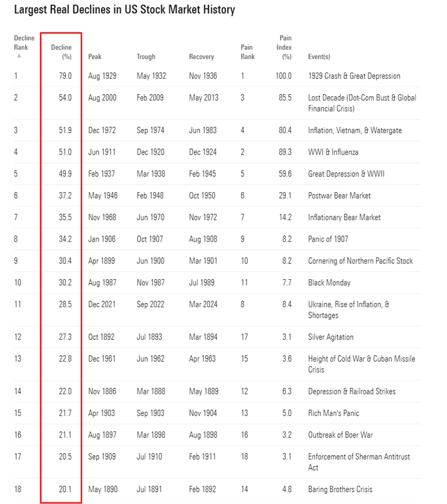This screenshot has height=504, width=447.
Task: Click the Rich Man's Panic event
Action: [x=333, y=413]
